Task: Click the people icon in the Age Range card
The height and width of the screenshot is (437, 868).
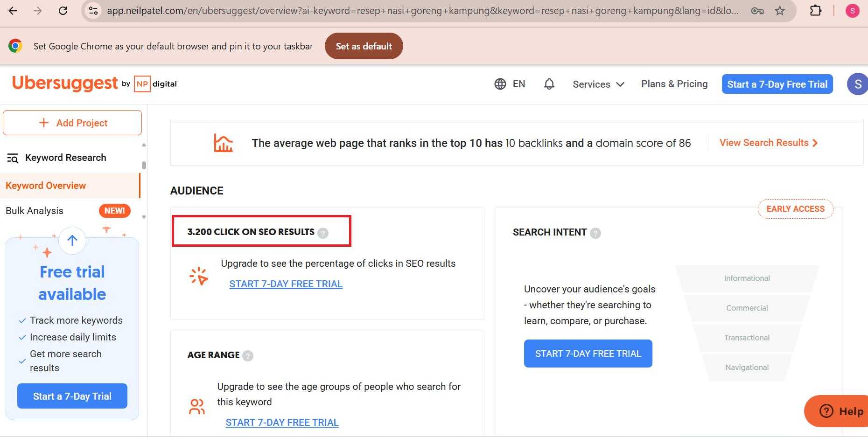Action: pos(197,406)
